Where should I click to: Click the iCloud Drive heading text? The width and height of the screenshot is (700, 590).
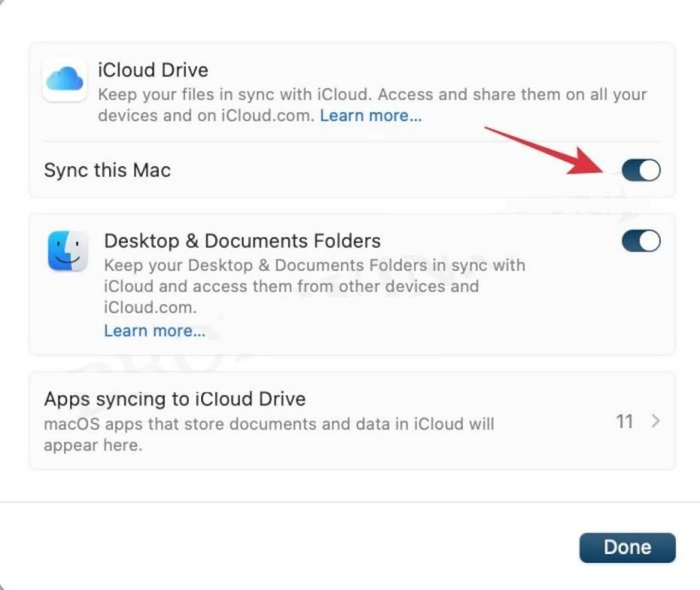[x=153, y=70]
